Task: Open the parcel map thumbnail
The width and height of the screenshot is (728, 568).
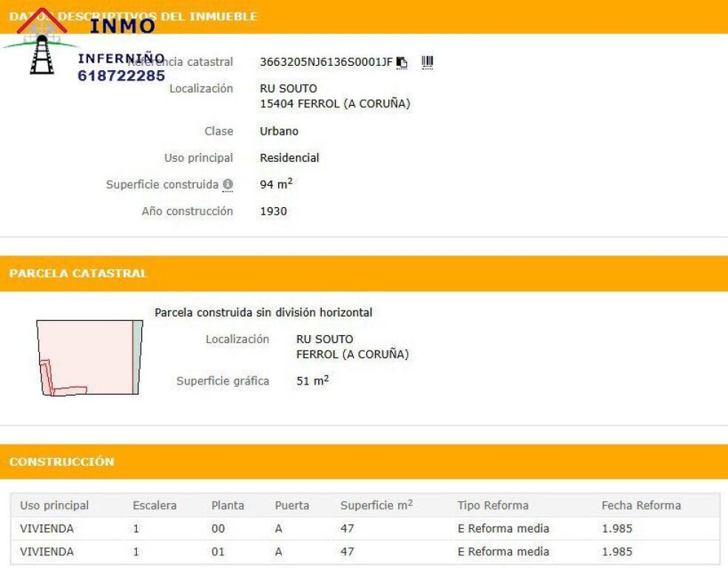Action: pyautogui.click(x=90, y=358)
